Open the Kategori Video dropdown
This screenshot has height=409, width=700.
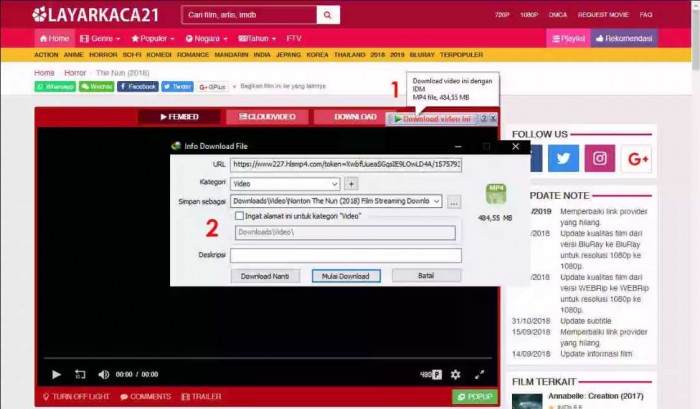click(285, 184)
